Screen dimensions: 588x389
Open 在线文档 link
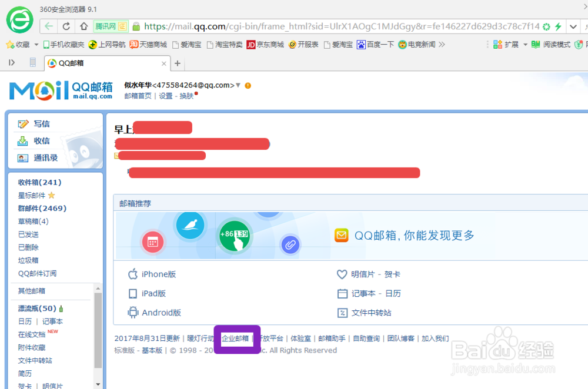[32, 335]
